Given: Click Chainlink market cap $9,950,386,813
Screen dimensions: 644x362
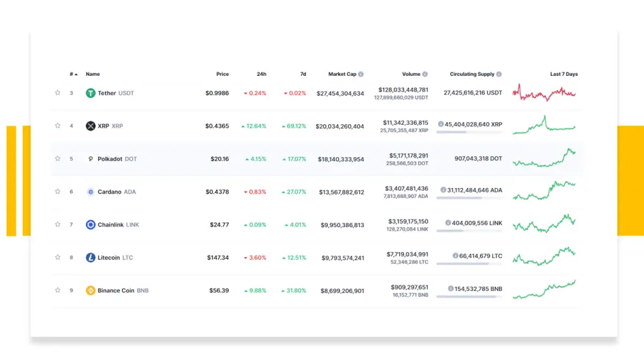Looking at the screenshot, I should [343, 225].
